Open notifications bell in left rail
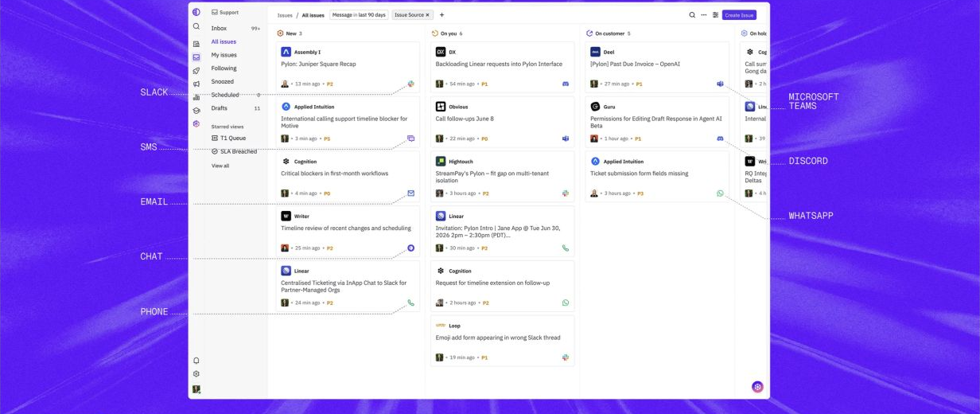 [x=196, y=361]
